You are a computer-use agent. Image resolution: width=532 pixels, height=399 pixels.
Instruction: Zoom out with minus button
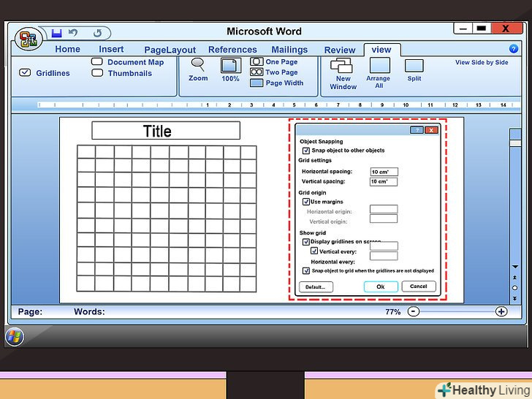(414, 311)
